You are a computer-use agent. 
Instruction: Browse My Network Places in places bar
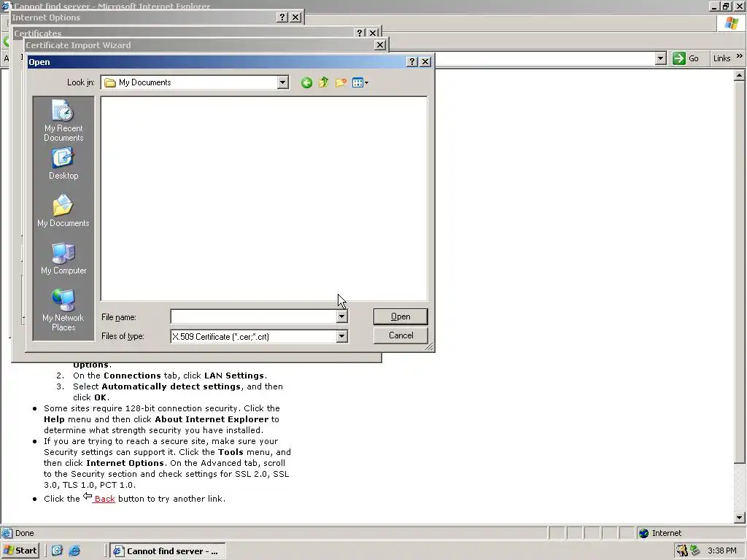[x=63, y=310]
